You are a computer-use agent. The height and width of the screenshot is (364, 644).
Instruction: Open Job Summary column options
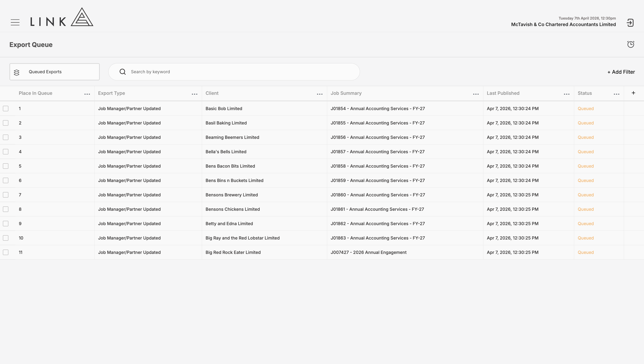[x=476, y=94]
